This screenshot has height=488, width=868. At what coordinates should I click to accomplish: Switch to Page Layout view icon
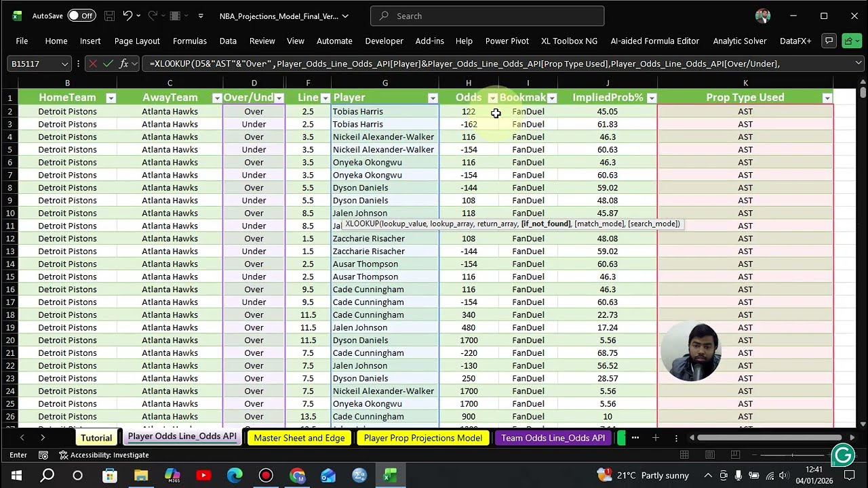pos(710,455)
